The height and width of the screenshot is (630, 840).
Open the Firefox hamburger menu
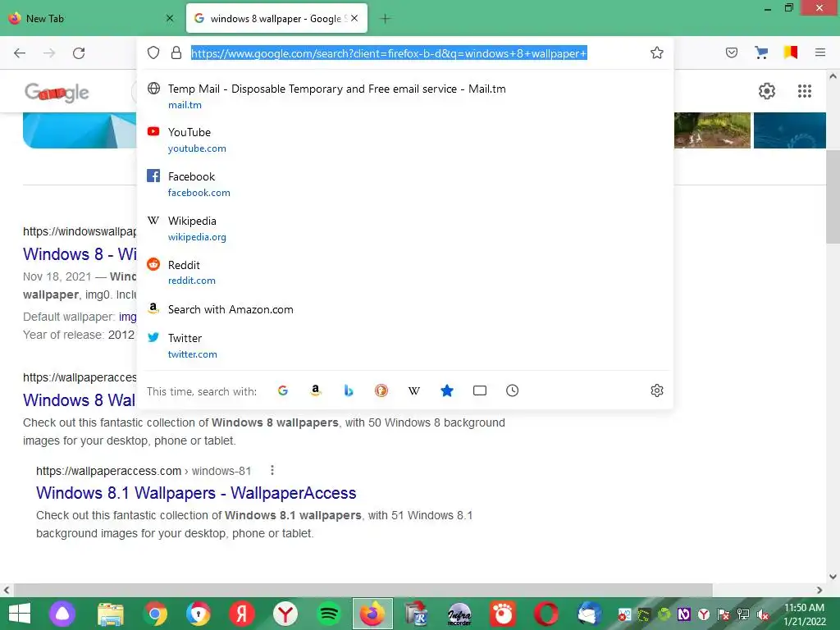click(820, 52)
